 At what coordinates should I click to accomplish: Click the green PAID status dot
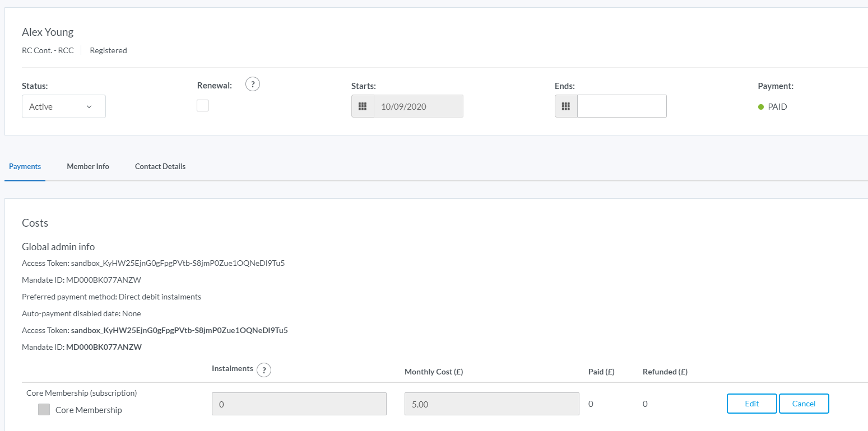(x=761, y=107)
